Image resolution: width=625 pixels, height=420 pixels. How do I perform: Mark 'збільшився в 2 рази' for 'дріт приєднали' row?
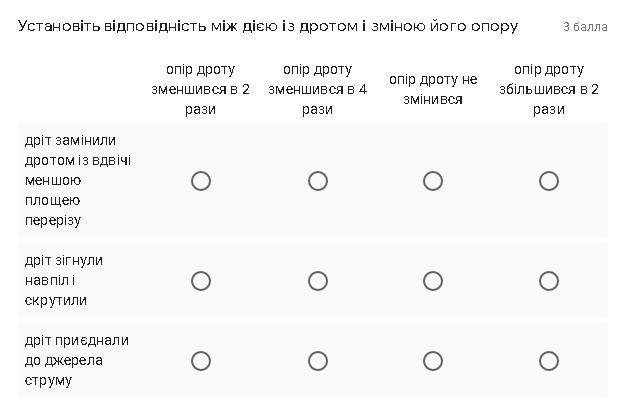point(549,361)
